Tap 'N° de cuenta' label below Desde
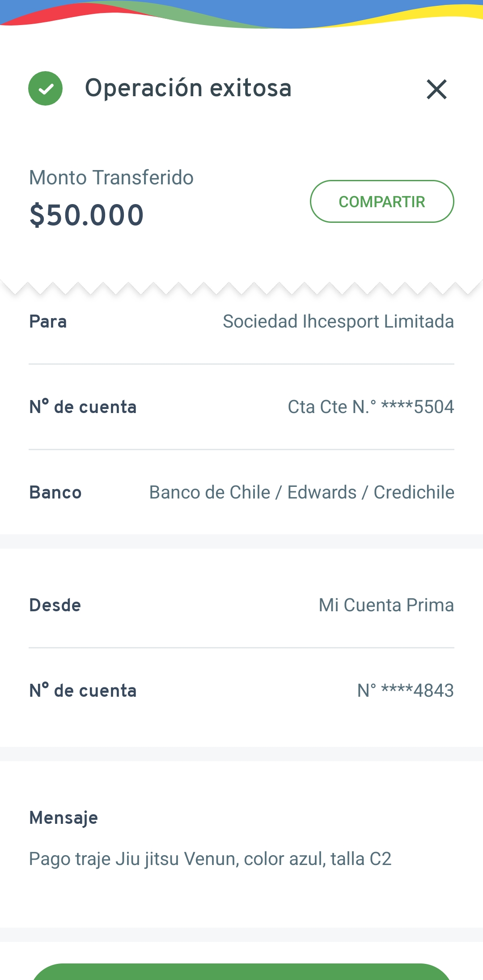 tap(83, 691)
